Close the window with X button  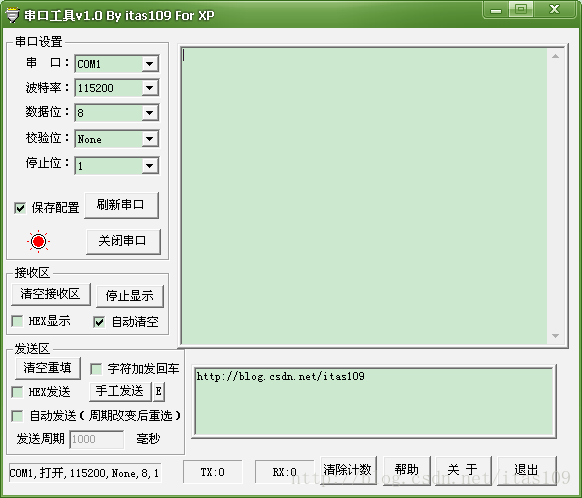(555, 9)
